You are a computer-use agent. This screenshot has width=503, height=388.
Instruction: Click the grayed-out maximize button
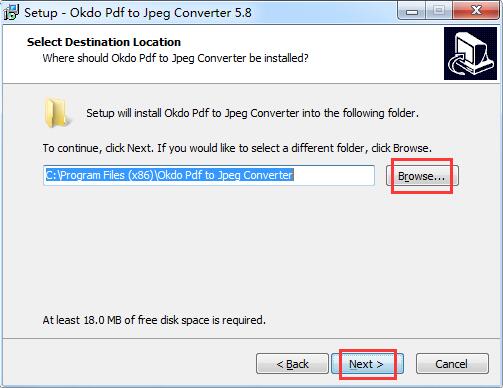pyautogui.click(x=439, y=11)
